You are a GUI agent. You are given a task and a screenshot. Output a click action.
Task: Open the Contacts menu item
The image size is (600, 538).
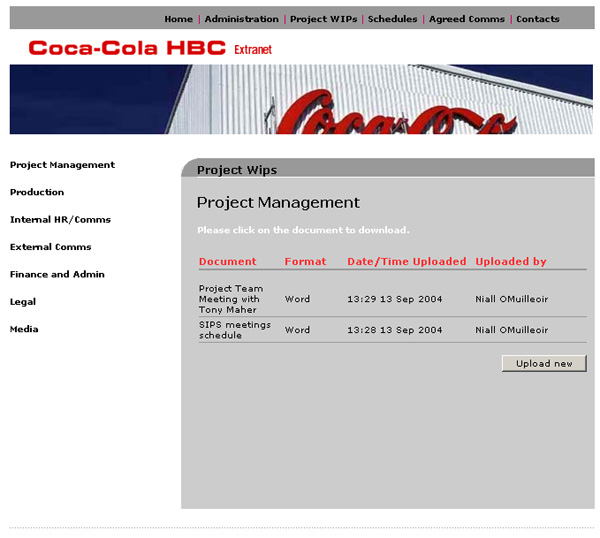[x=538, y=19]
